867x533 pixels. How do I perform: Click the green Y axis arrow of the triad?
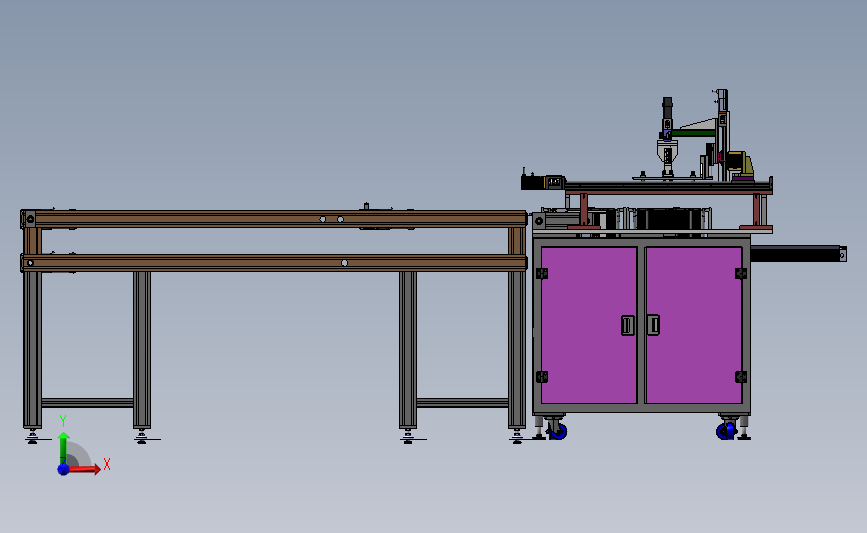(64, 448)
